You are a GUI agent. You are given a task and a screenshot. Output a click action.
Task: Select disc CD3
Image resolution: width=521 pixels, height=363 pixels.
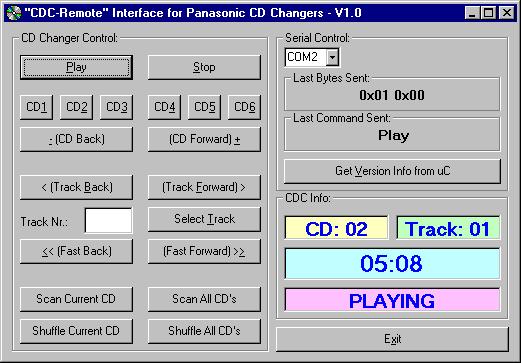(x=116, y=107)
